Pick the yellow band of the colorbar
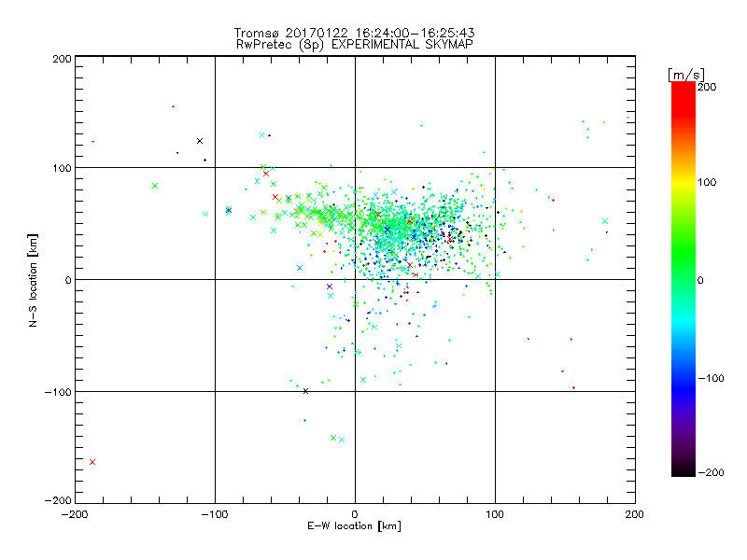 [x=684, y=182]
